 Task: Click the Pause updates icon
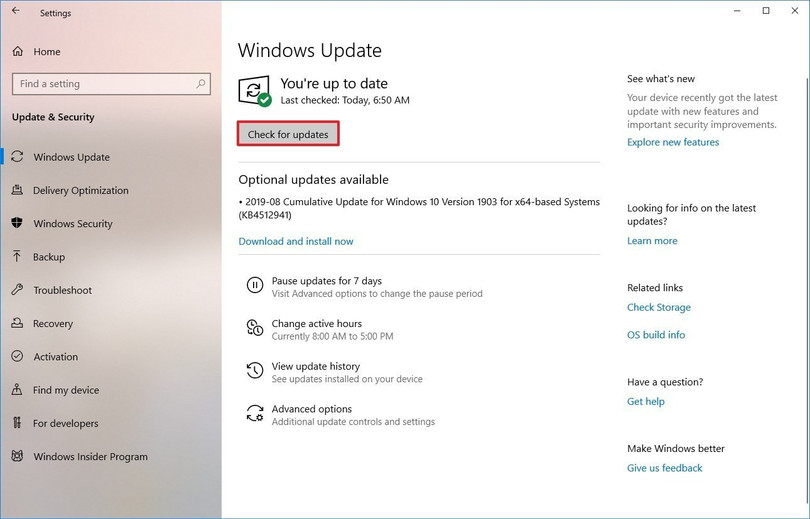tap(255, 287)
